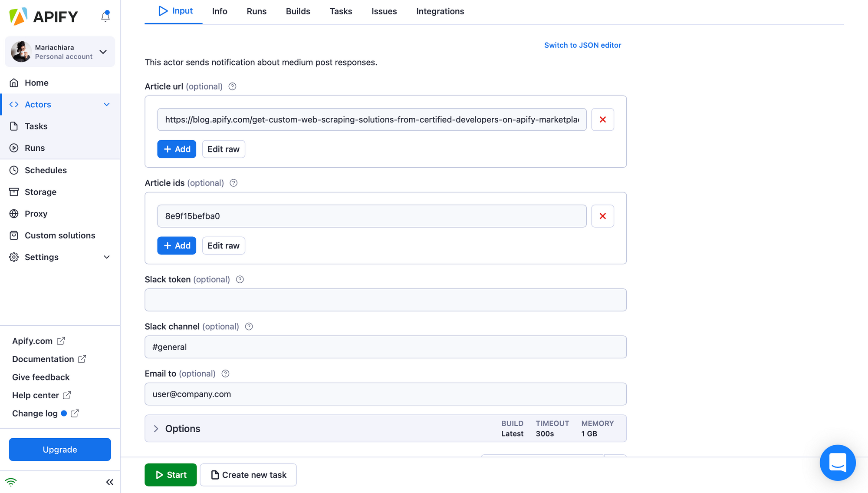Remove the article url entry with red X
Viewport: 868px width, 493px height.
point(602,119)
